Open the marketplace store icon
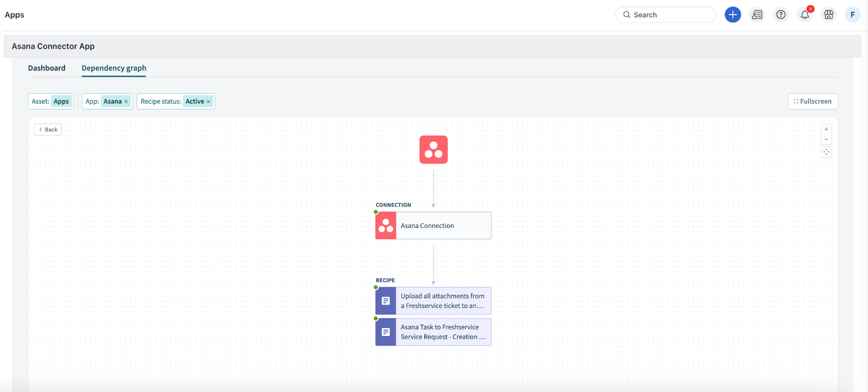 pyautogui.click(x=829, y=15)
